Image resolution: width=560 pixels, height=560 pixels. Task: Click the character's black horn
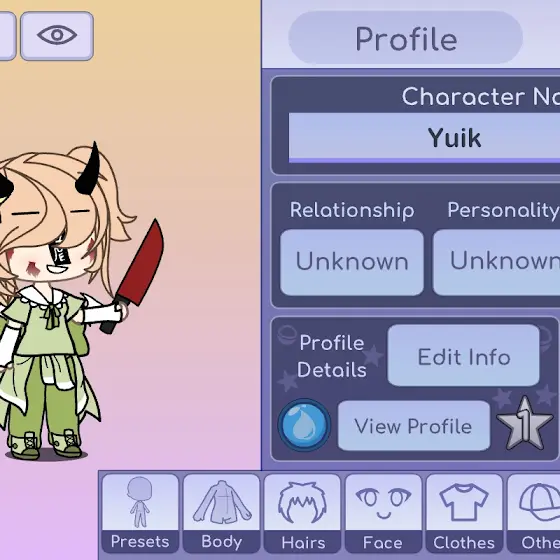coord(88,169)
